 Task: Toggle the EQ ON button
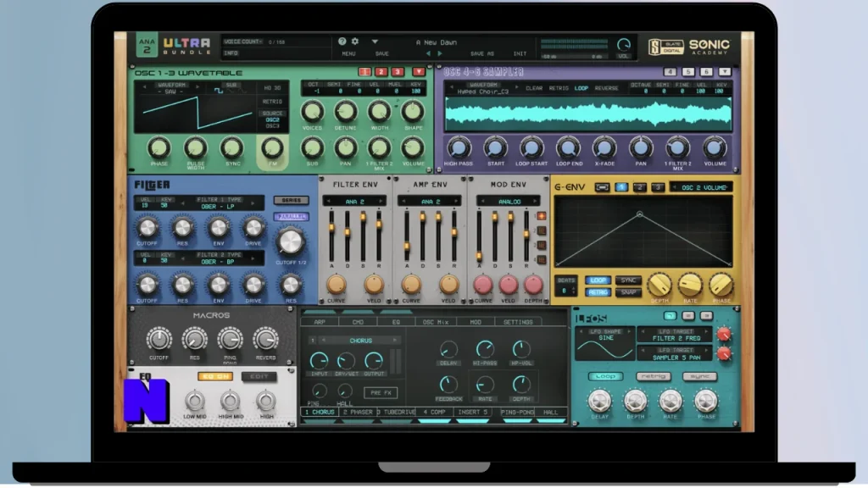click(x=215, y=376)
